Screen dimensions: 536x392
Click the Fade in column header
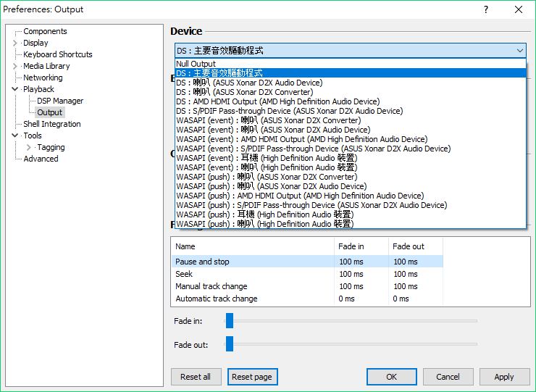[361, 246]
